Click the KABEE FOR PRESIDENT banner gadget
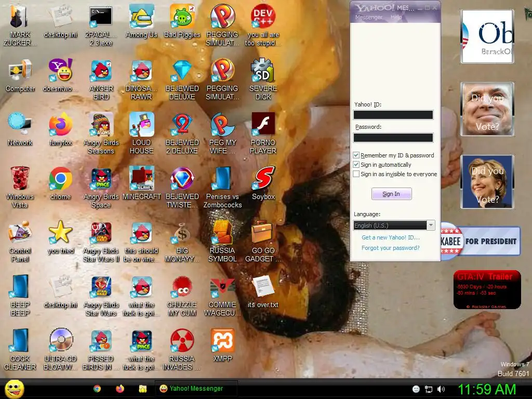The image size is (532, 399). tap(481, 241)
